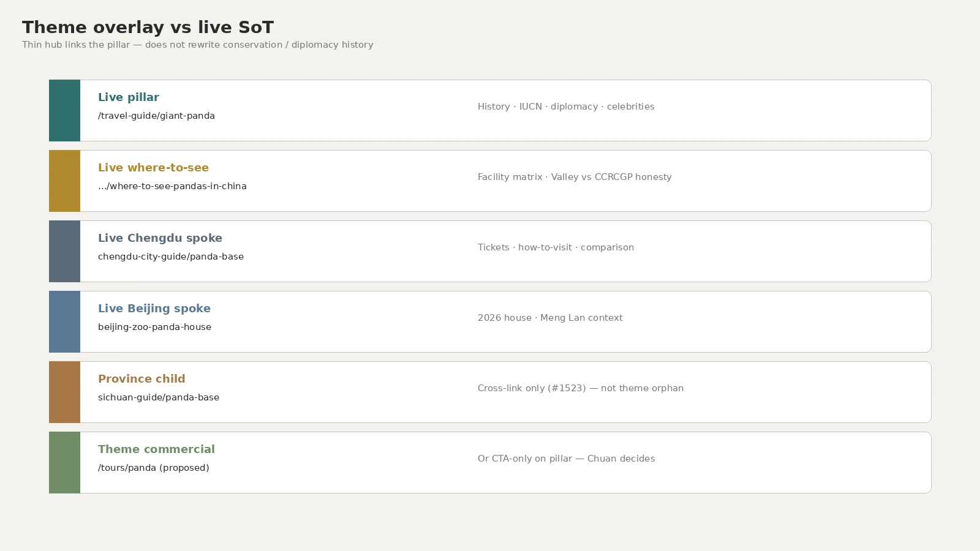Click the teal color block beside Live pillar
This screenshot has width=980, height=551.
[x=64, y=110]
